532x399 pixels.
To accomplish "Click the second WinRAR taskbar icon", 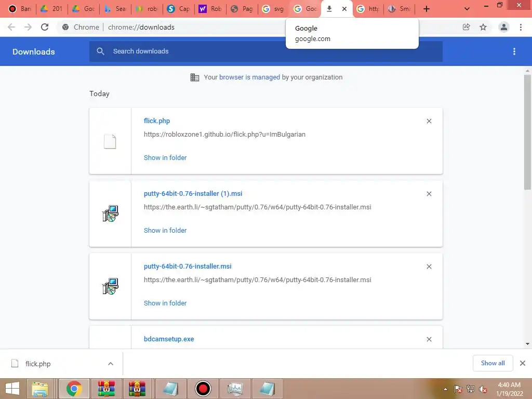I will (137, 389).
